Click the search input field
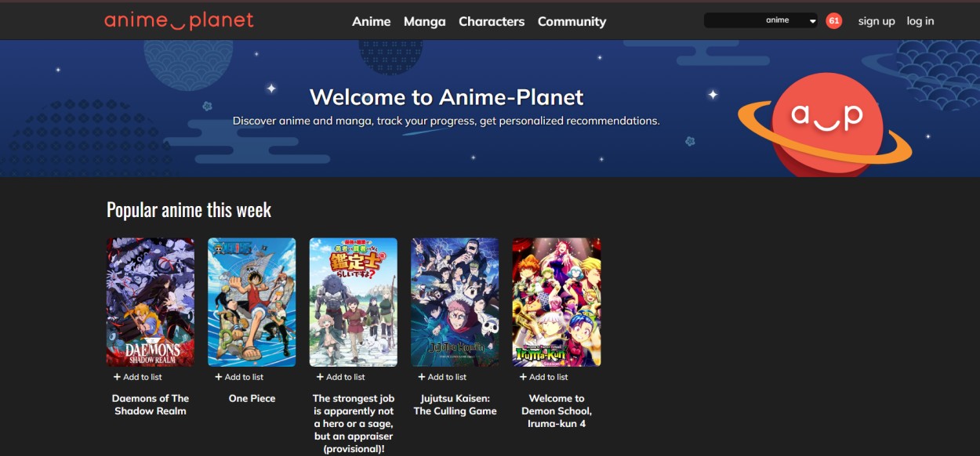Viewport: 980px width, 456px height. [731, 20]
